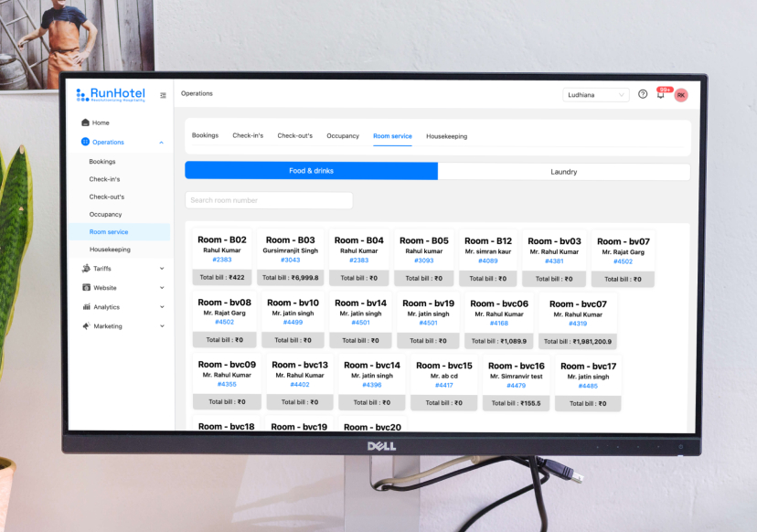Open the Room - bvc06 card
Viewport: 757px width, 532px height.
click(x=499, y=321)
